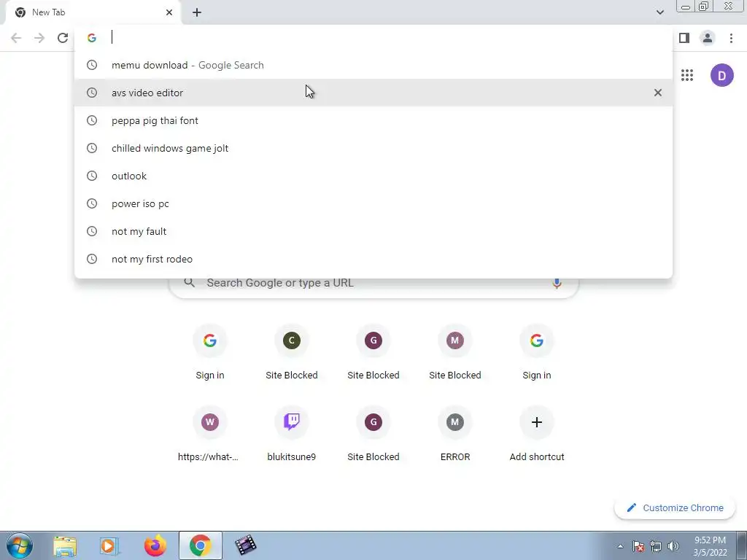Open the https://what-... shortcut
Screen dimensions: 747x560
[x=209, y=435]
